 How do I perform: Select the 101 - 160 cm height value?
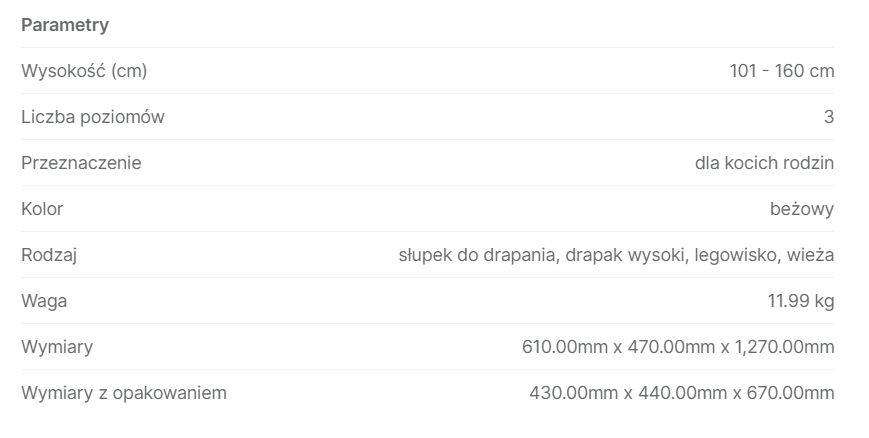(x=781, y=71)
